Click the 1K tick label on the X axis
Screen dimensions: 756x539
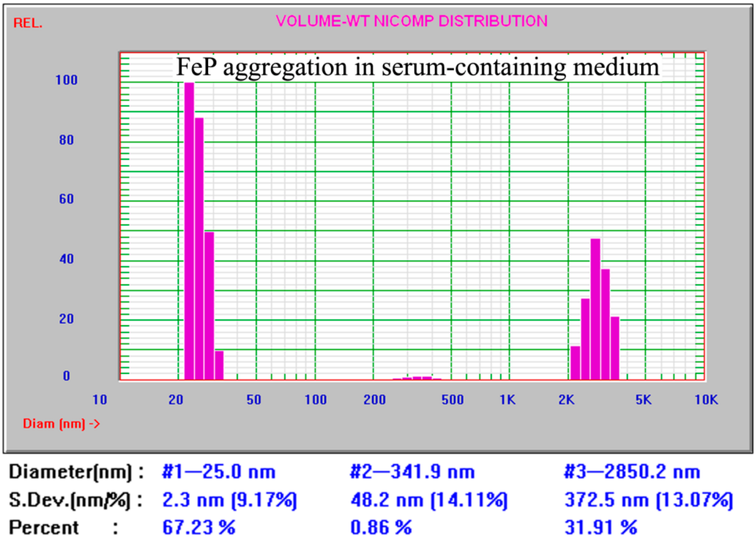tap(507, 400)
